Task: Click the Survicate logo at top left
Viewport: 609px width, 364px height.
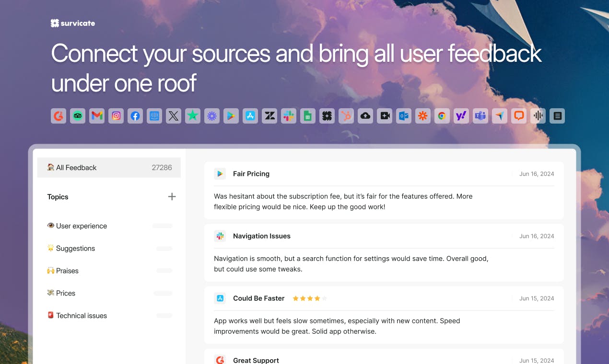Action: pos(73,23)
